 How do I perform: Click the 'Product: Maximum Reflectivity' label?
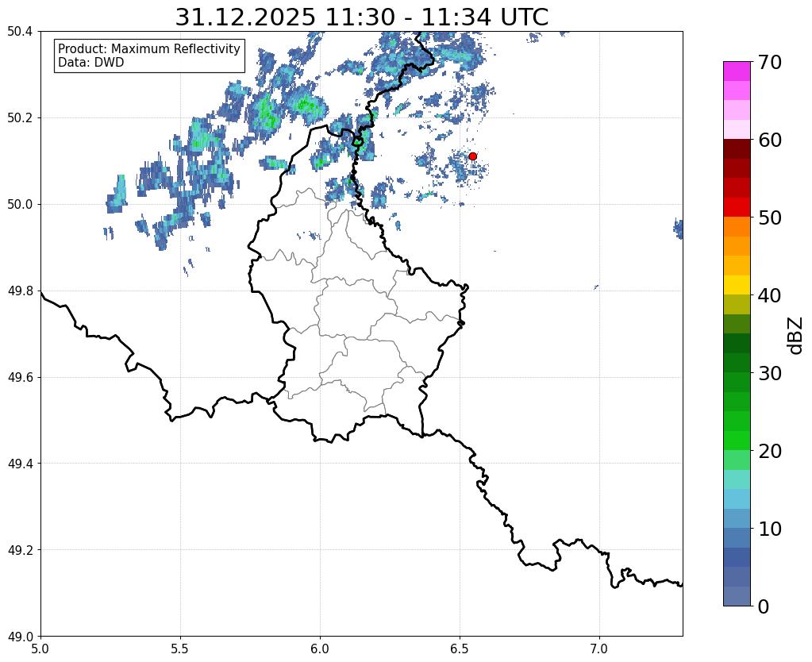click(149, 48)
